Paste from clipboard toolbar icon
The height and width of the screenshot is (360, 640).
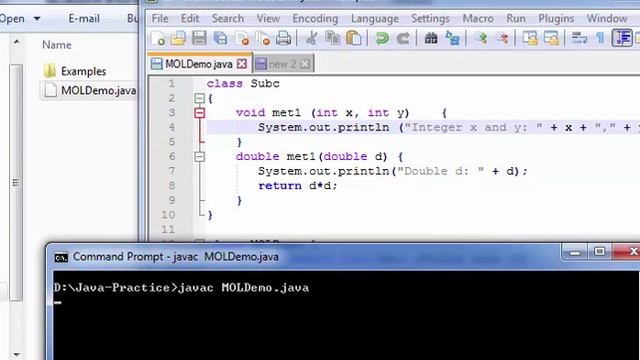pos(354,38)
